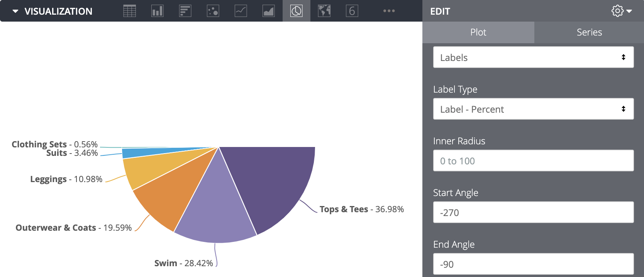Viewport: 644px width, 277px height.
Task: Select the horizontal bar chart visualization
Action: coord(185,11)
